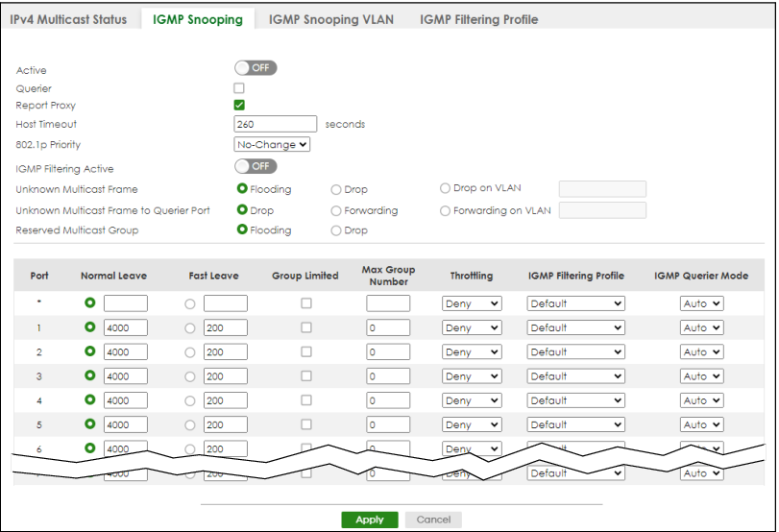Image resolution: width=779 pixels, height=532 pixels.
Task: Open IGMP Filtering Profile dropdown for port 2
Action: tap(575, 352)
